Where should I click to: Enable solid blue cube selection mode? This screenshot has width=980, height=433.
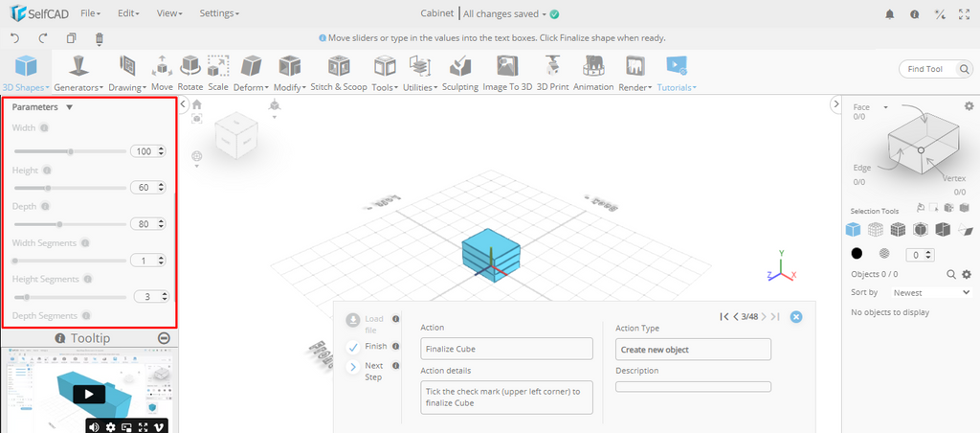853,230
